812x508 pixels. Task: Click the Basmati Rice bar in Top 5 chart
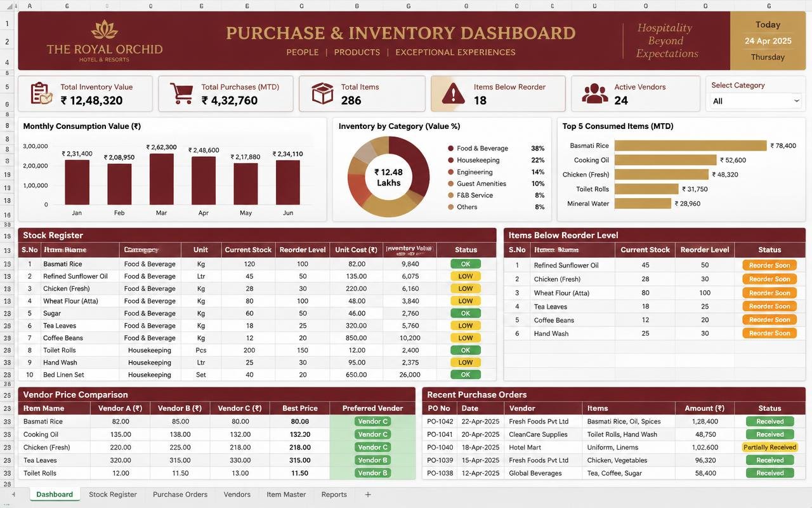point(690,145)
